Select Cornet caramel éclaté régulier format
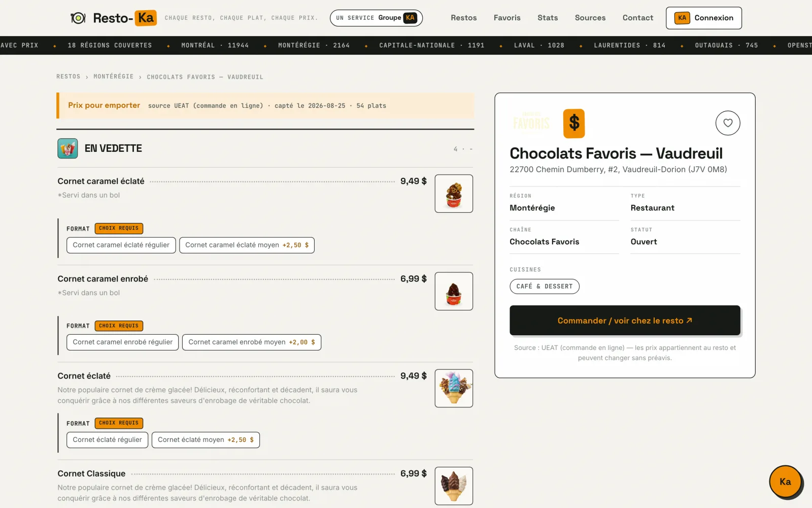Viewport: 812px width, 508px height. point(121,245)
